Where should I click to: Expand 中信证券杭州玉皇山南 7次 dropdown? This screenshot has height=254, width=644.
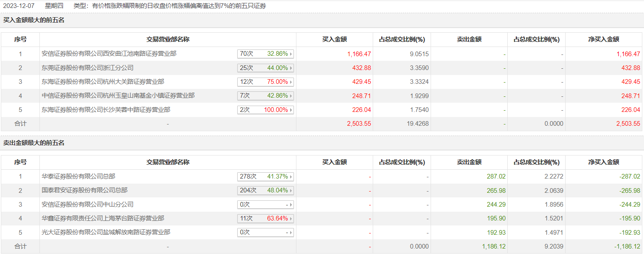pos(265,96)
